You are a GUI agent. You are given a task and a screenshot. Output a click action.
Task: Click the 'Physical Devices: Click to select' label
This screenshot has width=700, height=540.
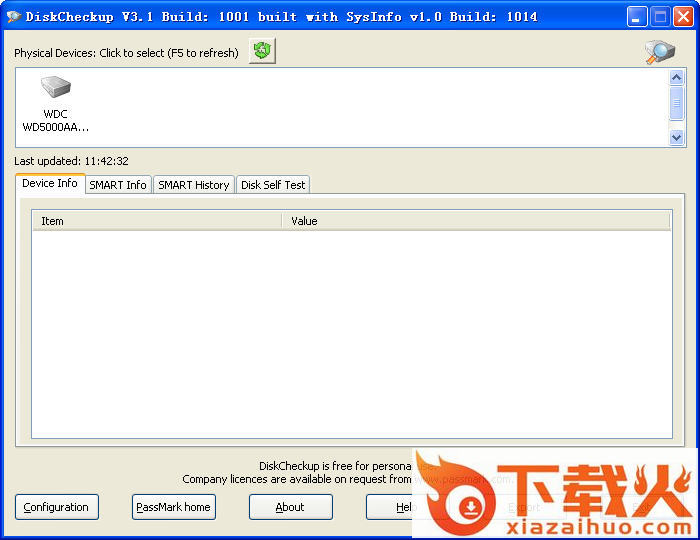click(x=126, y=53)
